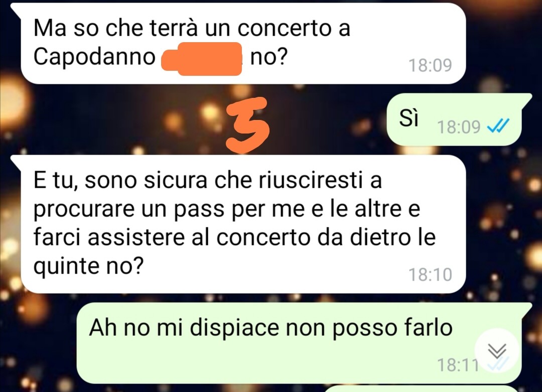
Task: Tap the blue double-check read receipt on Sì
Action: [498, 126]
